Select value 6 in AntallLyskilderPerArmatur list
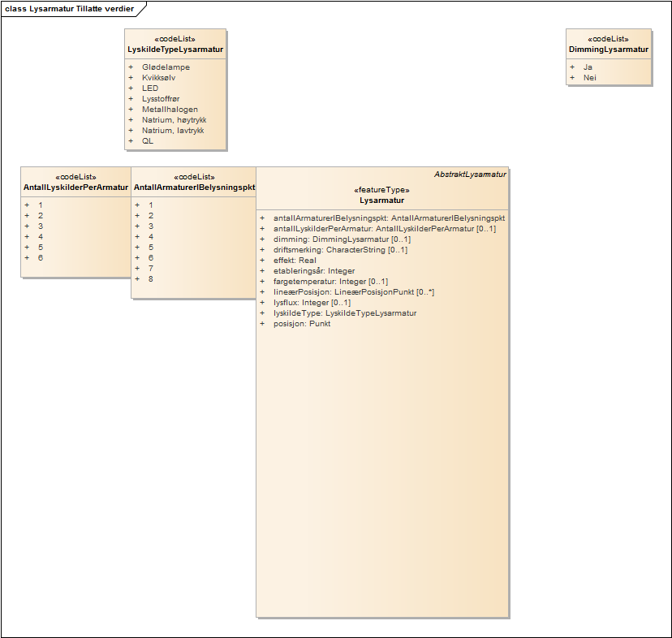This screenshot has width=672, height=638. 41,257
